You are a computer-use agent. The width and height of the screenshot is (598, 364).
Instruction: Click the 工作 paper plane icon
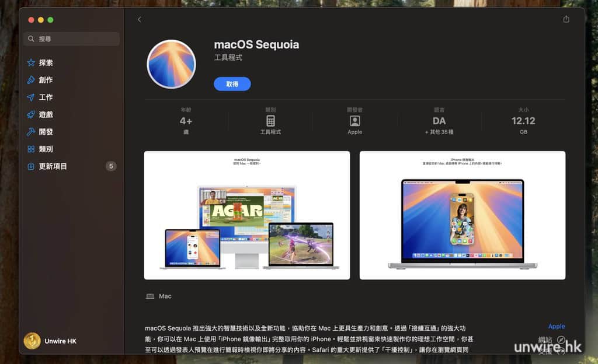31,97
